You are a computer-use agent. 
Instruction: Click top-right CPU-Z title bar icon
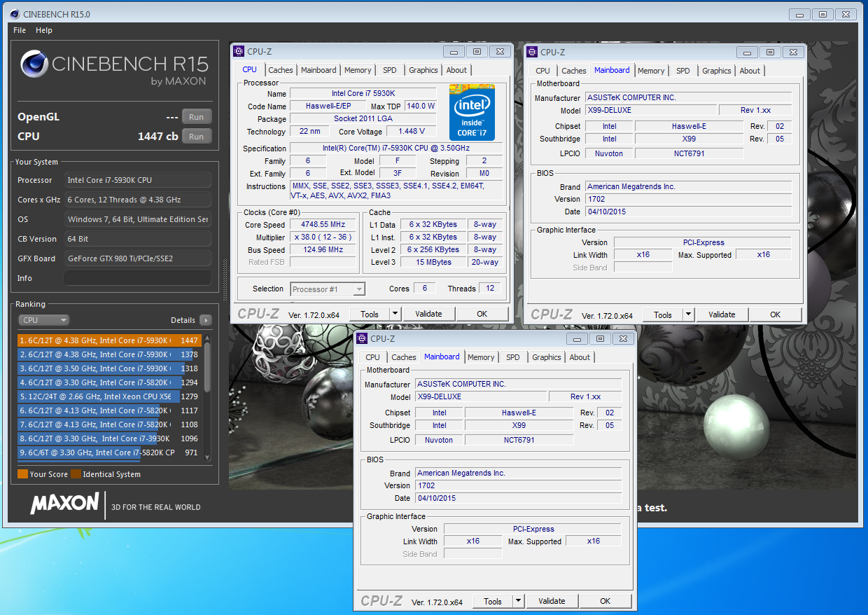point(532,52)
